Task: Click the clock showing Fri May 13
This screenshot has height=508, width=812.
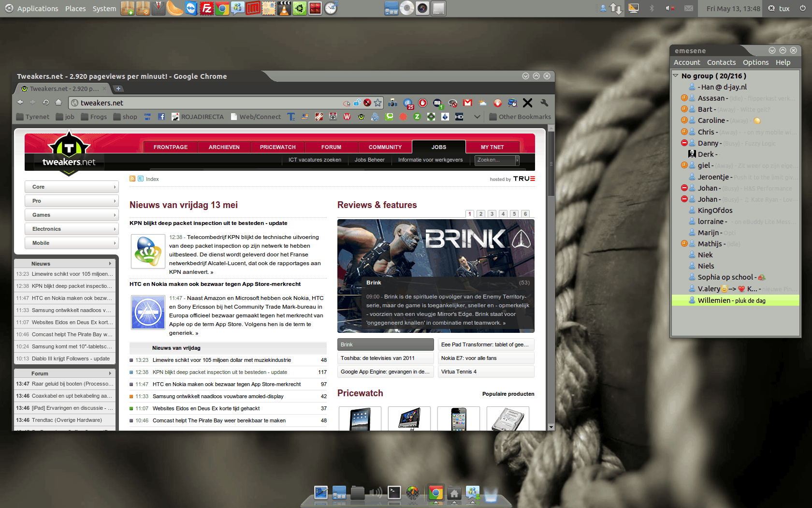Action: [733, 8]
